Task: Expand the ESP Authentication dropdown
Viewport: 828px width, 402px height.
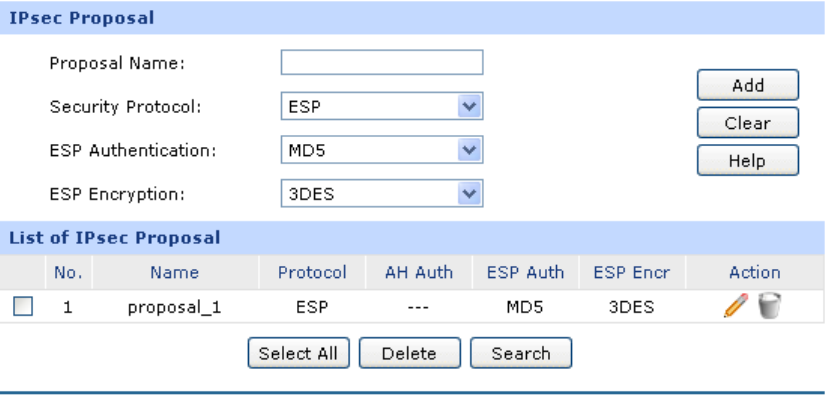Action: click(x=381, y=150)
